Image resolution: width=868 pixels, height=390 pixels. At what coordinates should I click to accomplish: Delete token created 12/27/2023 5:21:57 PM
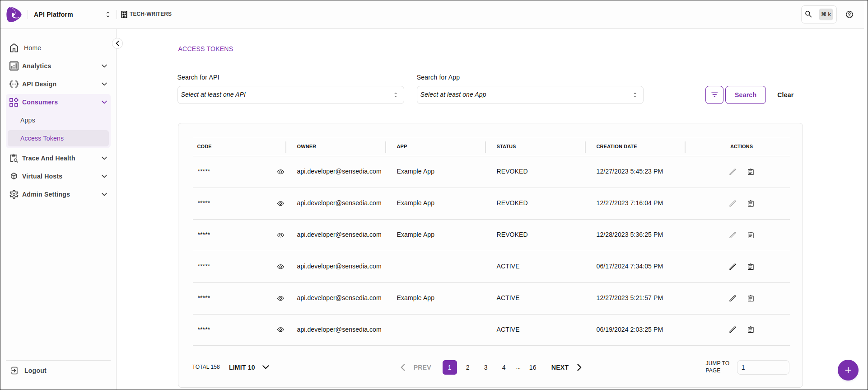(751, 298)
